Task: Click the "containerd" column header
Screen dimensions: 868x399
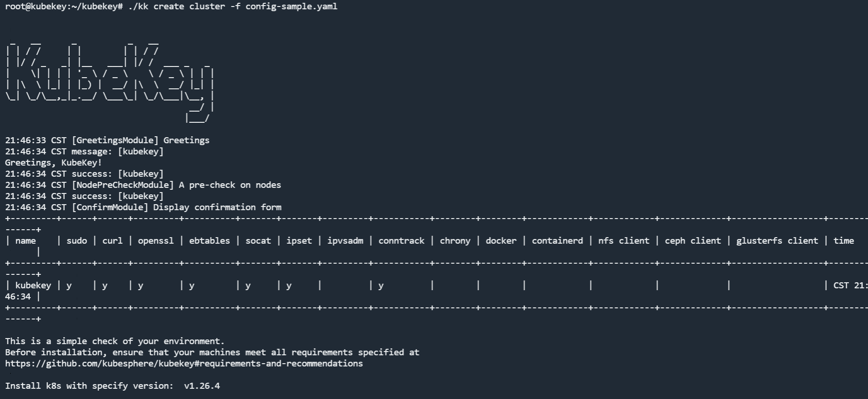Action: (x=557, y=241)
